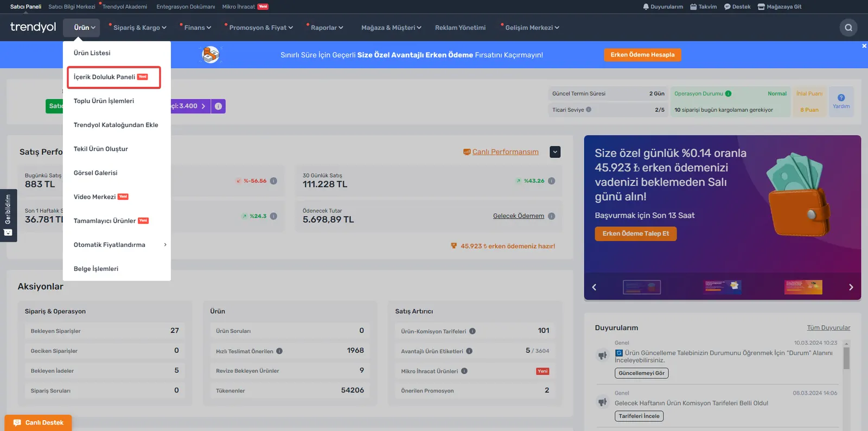Select İçerik Doluluk Paneli menu item
The width and height of the screenshot is (868, 431).
click(x=114, y=77)
